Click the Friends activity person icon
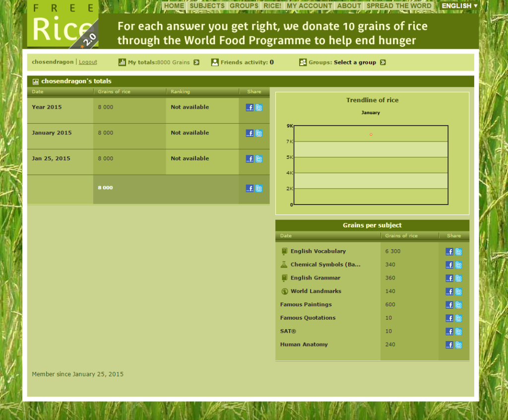The height and width of the screenshot is (420, 508). pos(215,62)
